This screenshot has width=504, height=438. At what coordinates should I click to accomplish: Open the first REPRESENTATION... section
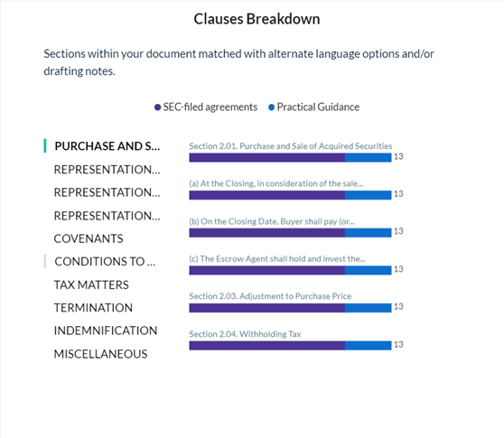pos(107,170)
